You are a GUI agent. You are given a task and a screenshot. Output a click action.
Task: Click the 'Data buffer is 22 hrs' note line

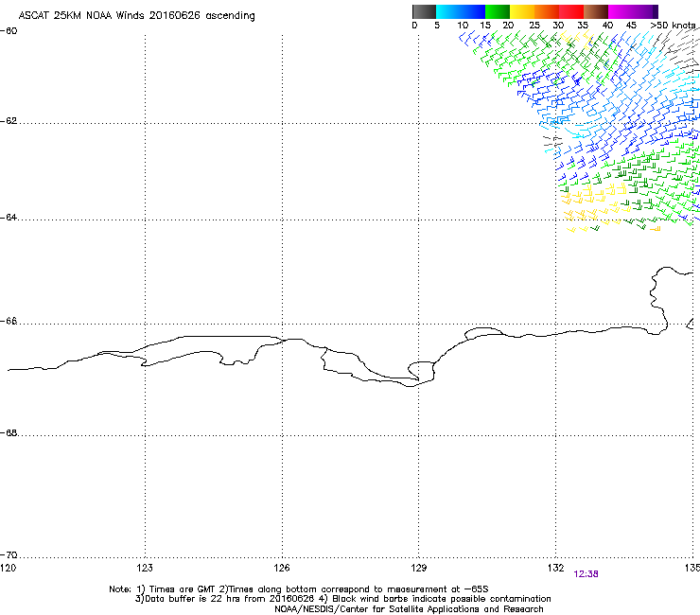pyautogui.click(x=342, y=599)
